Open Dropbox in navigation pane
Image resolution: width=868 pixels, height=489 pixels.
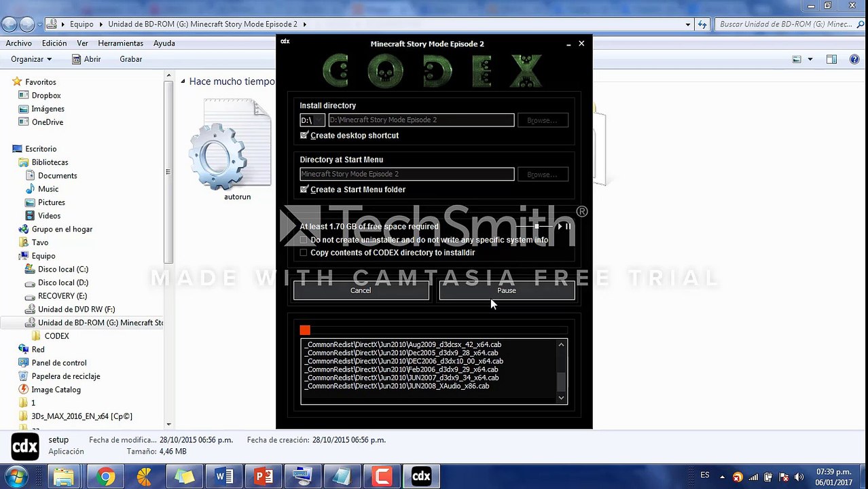tap(46, 95)
